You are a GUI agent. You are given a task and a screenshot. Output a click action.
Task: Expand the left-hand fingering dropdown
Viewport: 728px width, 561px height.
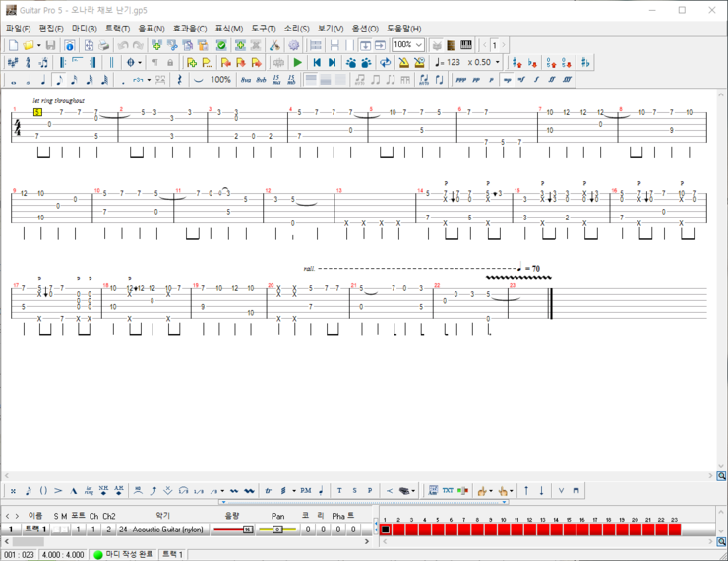coord(491,491)
